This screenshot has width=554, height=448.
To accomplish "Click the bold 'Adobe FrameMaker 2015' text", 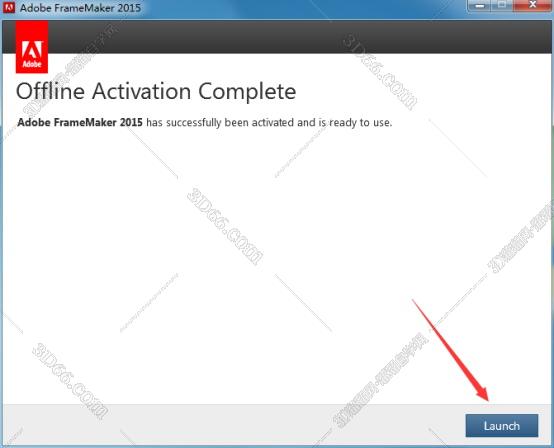I will [80, 123].
